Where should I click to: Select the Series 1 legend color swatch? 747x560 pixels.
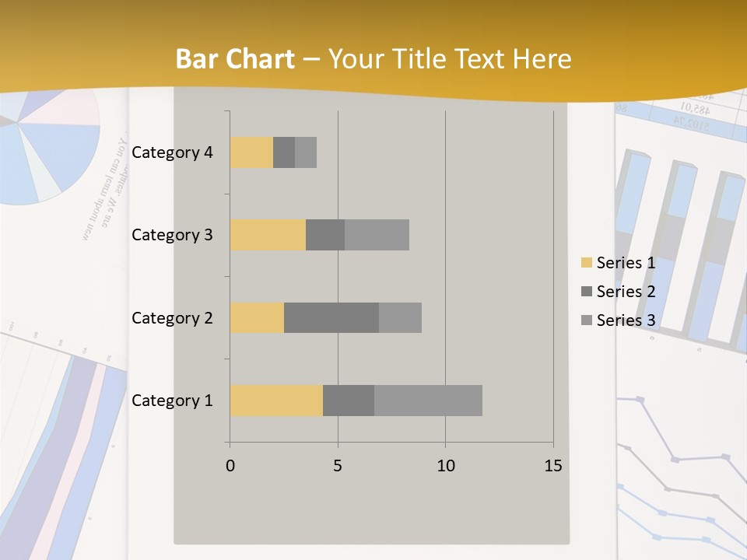(x=586, y=263)
